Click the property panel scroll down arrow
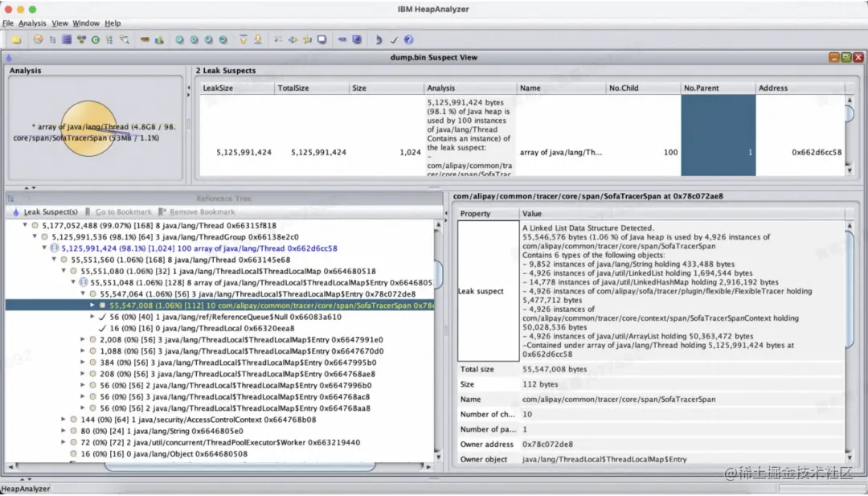The height and width of the screenshot is (496, 868). click(x=850, y=457)
